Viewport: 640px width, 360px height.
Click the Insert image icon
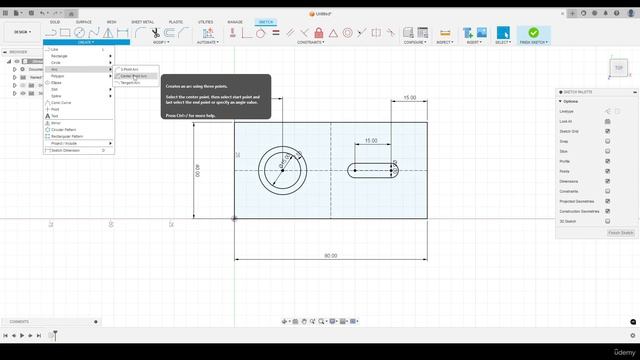tap(482, 33)
